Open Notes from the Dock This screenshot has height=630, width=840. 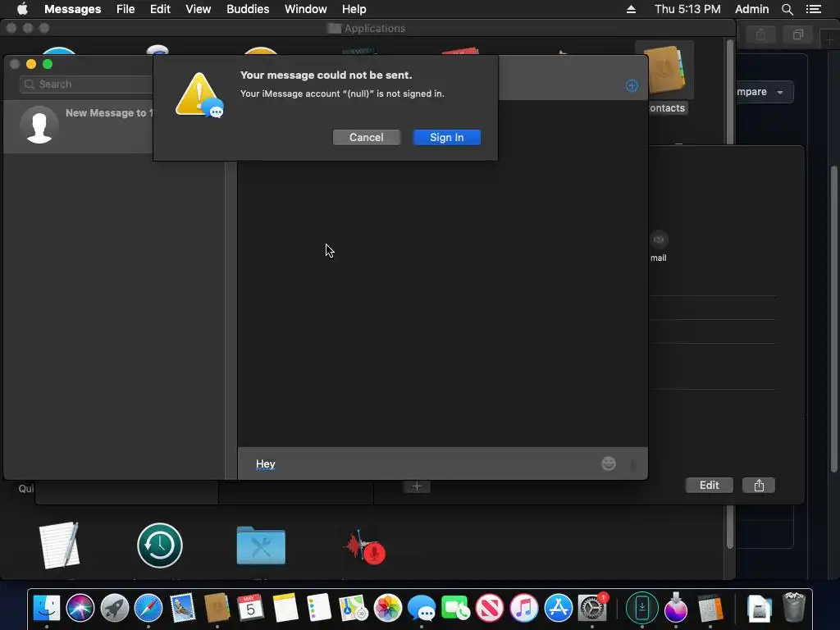[285, 608]
